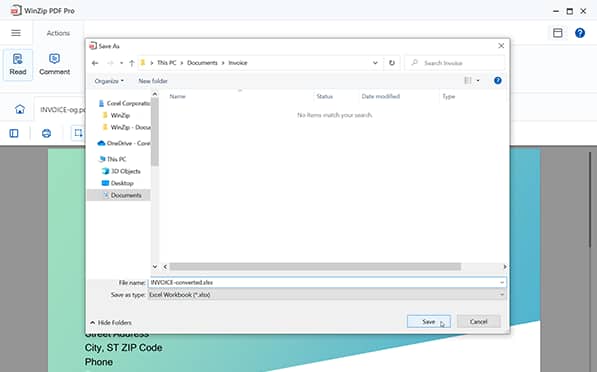Open WinZip PDF Pro help icon
Viewport: 597px width, 372px height.
580,33
